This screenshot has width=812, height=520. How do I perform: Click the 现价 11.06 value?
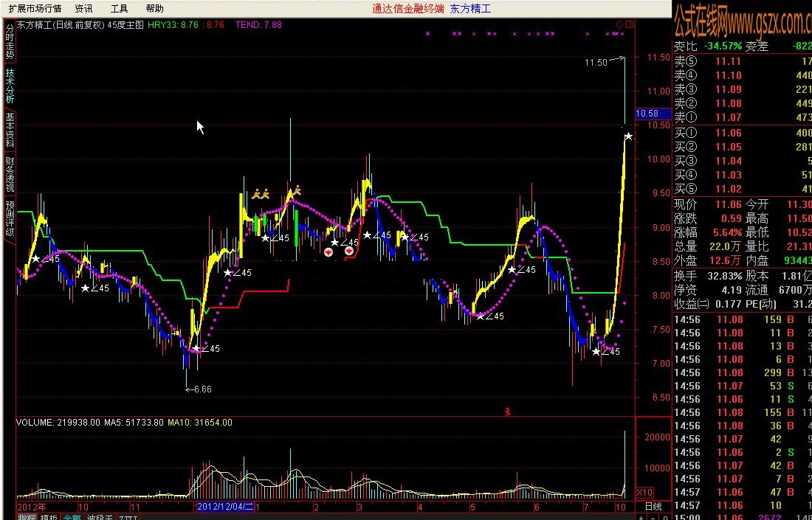pyautogui.click(x=728, y=205)
